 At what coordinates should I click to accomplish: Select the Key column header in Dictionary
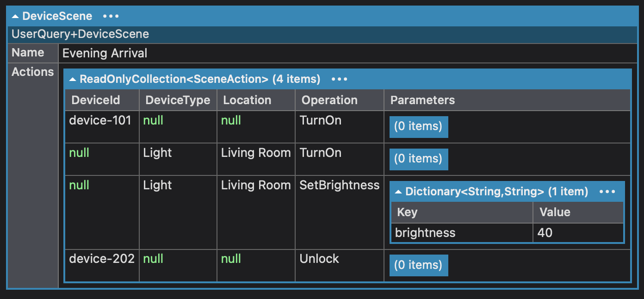(x=462, y=212)
